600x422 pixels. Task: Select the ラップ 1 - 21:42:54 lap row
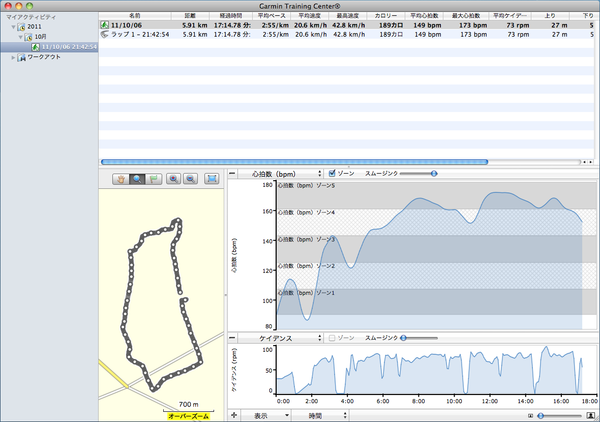(349, 34)
